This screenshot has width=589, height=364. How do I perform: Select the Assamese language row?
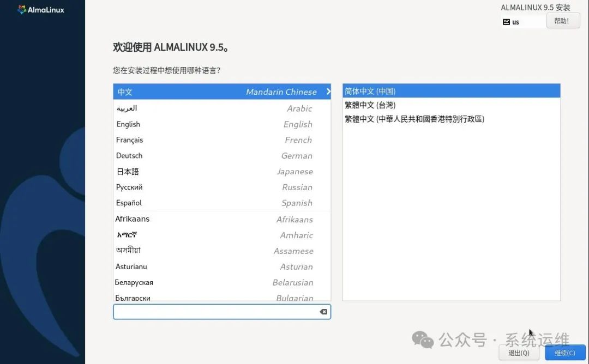(x=222, y=251)
